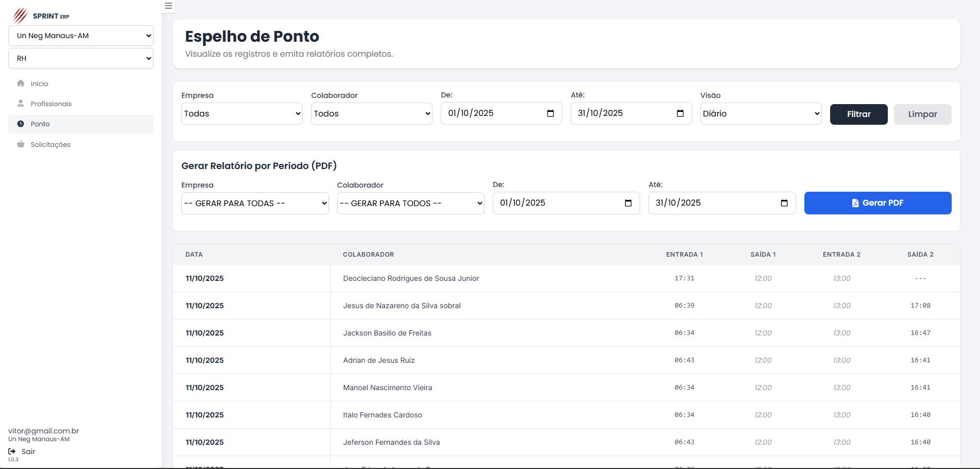Open calendar icon for PDF report Até date

tap(784, 203)
